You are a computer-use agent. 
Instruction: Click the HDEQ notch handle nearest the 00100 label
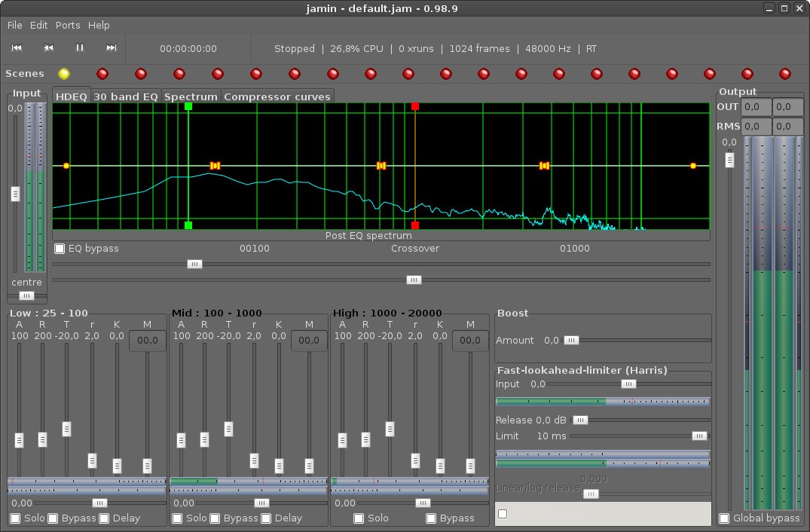coord(215,165)
